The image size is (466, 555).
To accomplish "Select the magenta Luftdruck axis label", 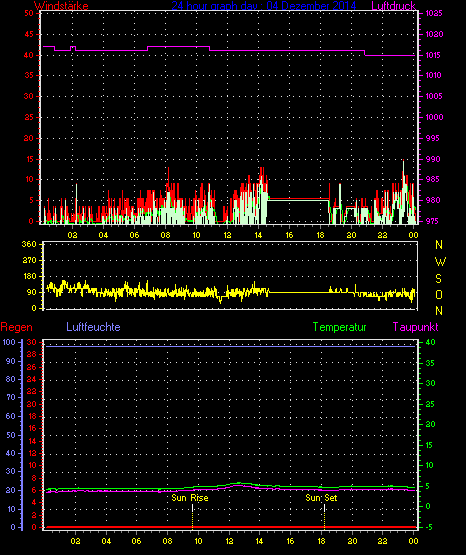I will coord(393,6).
